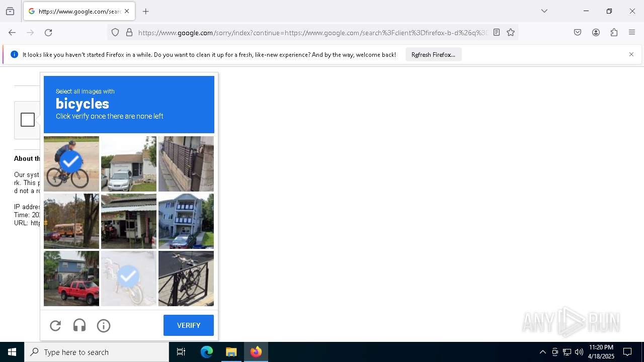The height and width of the screenshot is (362, 644).
Task: Deselect the faded white bicycle tile
Action: coord(129,279)
